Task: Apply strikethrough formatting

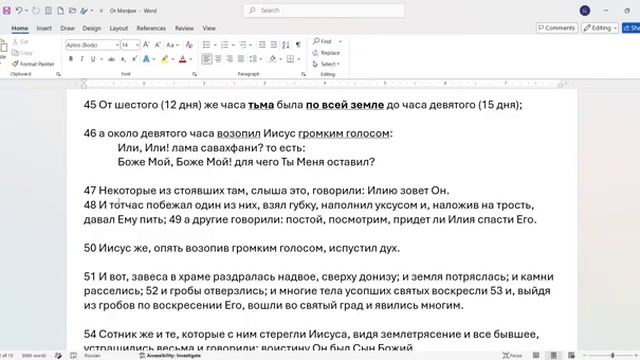Action: pos(111,59)
